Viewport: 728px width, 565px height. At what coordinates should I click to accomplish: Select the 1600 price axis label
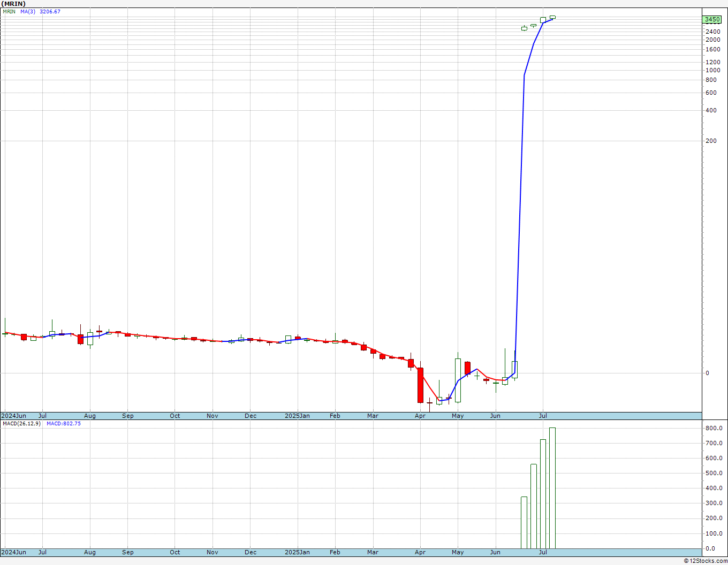coord(712,49)
